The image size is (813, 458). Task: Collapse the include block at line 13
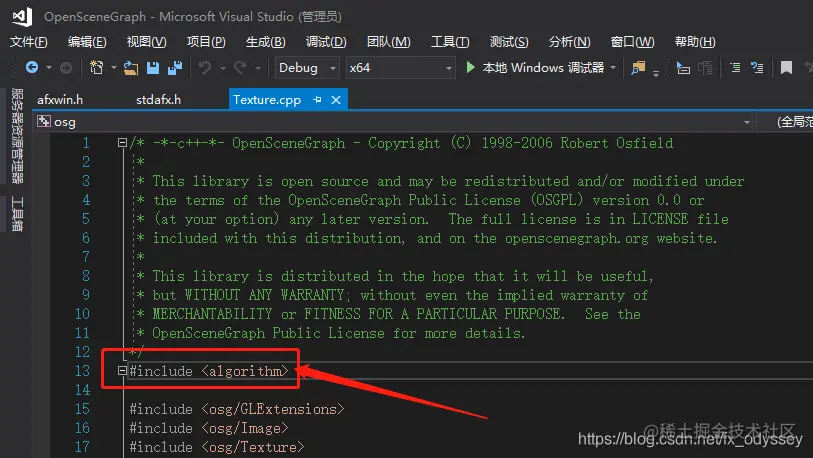122,370
